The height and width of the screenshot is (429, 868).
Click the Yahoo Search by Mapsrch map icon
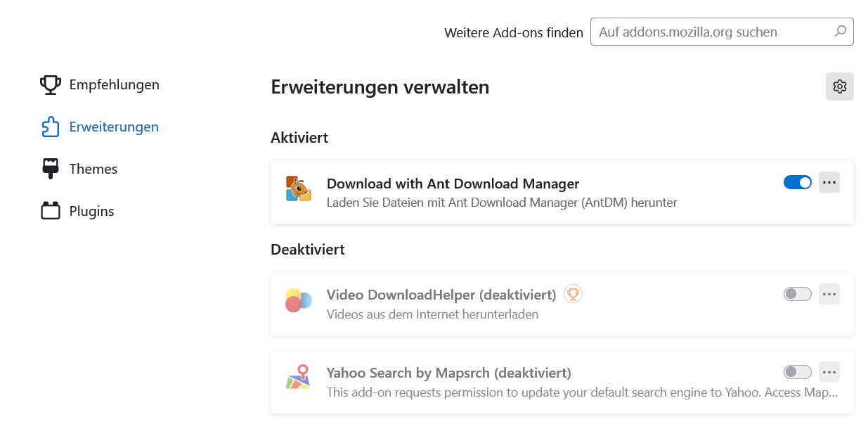[298, 377]
